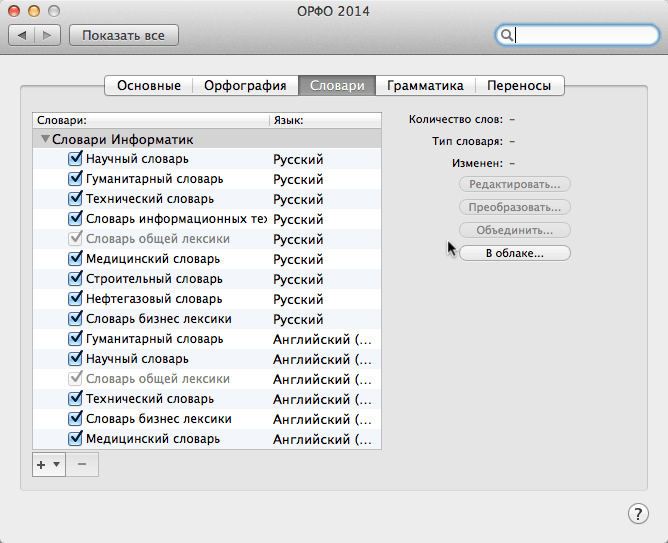
Task: Open the add dictionary dropdown arrow
Action: pyautogui.click(x=56, y=464)
